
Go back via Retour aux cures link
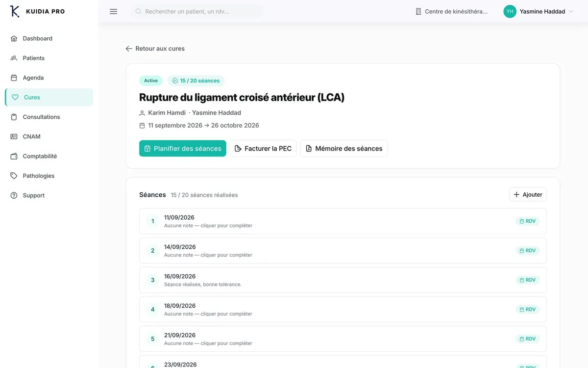[x=155, y=49]
